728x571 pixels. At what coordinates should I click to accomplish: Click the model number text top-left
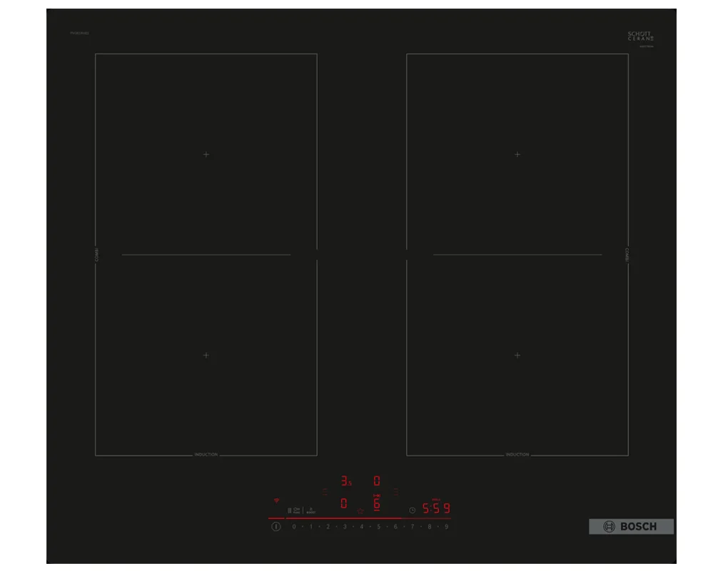[79, 34]
